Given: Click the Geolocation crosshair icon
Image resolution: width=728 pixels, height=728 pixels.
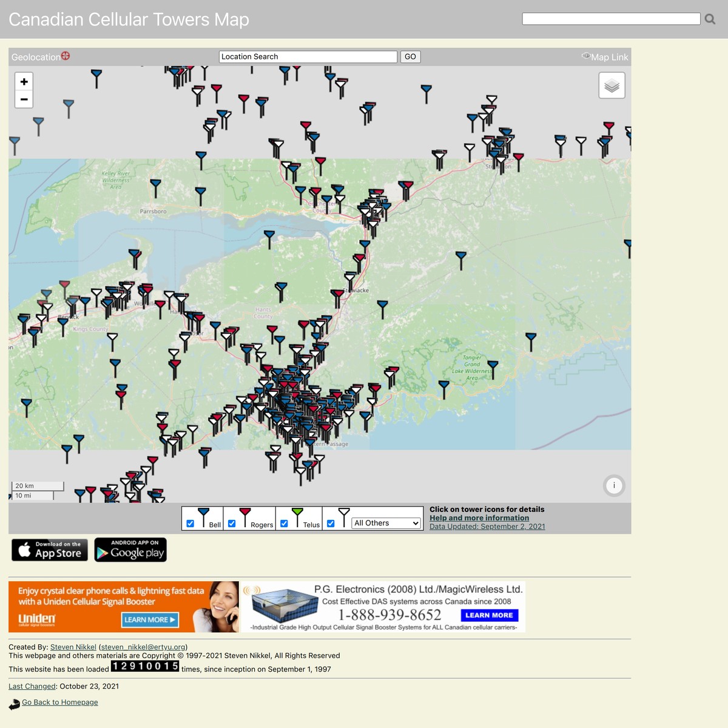Looking at the screenshot, I should click(66, 56).
